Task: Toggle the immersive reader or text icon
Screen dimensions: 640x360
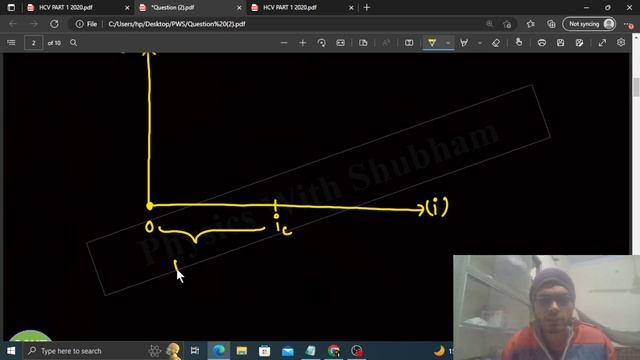Action: click(x=409, y=43)
